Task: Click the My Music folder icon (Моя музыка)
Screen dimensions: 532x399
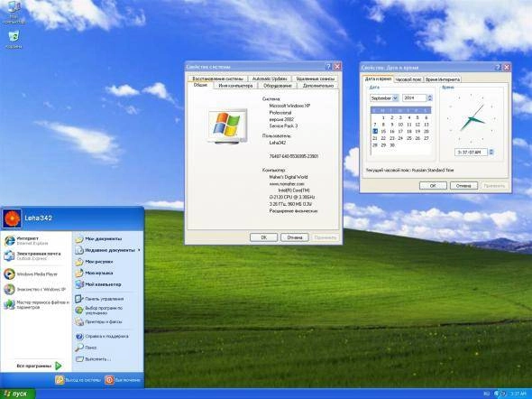Action: click(79, 273)
